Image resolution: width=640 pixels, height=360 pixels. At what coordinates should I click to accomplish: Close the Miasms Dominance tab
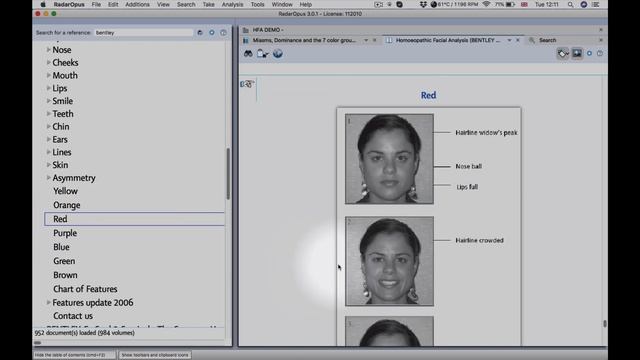(375, 40)
